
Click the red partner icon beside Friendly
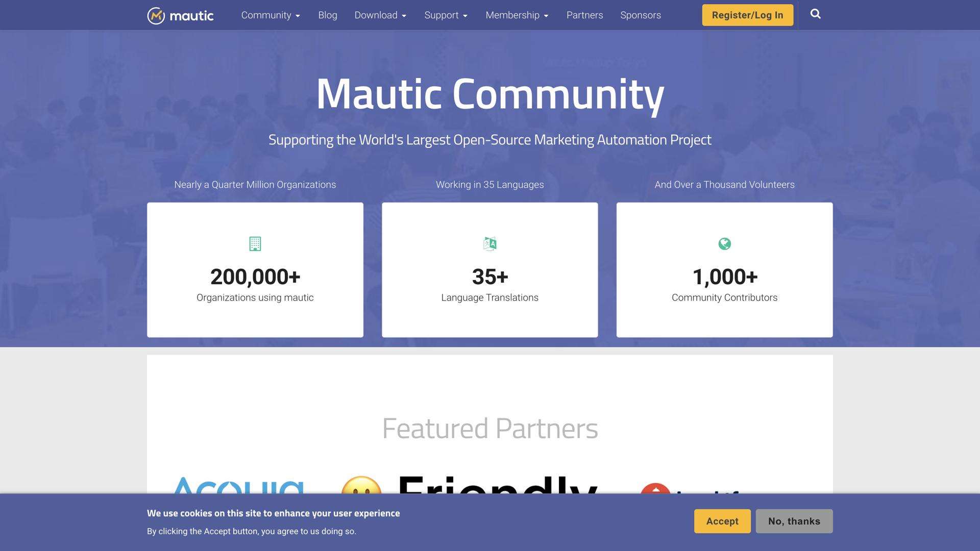tap(656, 490)
